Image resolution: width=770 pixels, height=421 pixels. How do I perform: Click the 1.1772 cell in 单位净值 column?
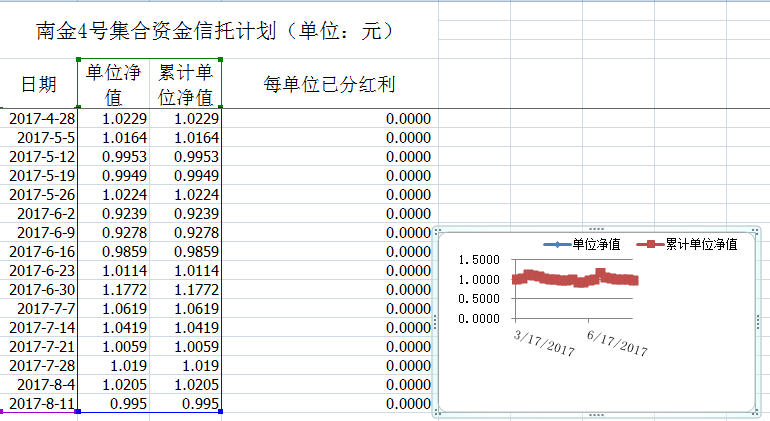pos(113,290)
